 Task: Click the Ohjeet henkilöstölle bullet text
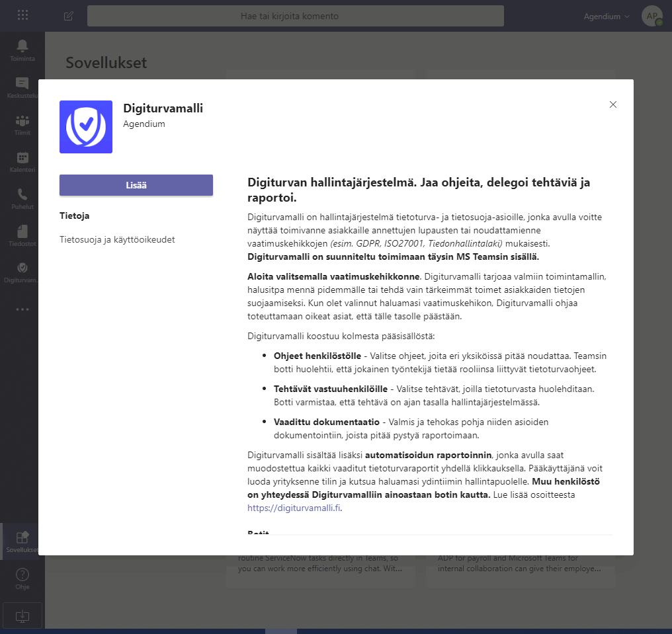click(x=317, y=356)
